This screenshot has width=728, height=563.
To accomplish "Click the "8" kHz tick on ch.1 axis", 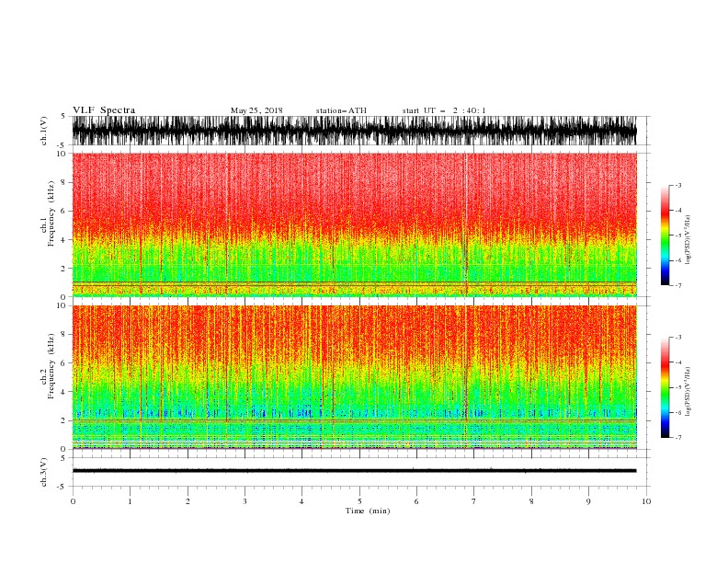I will coord(63,182).
